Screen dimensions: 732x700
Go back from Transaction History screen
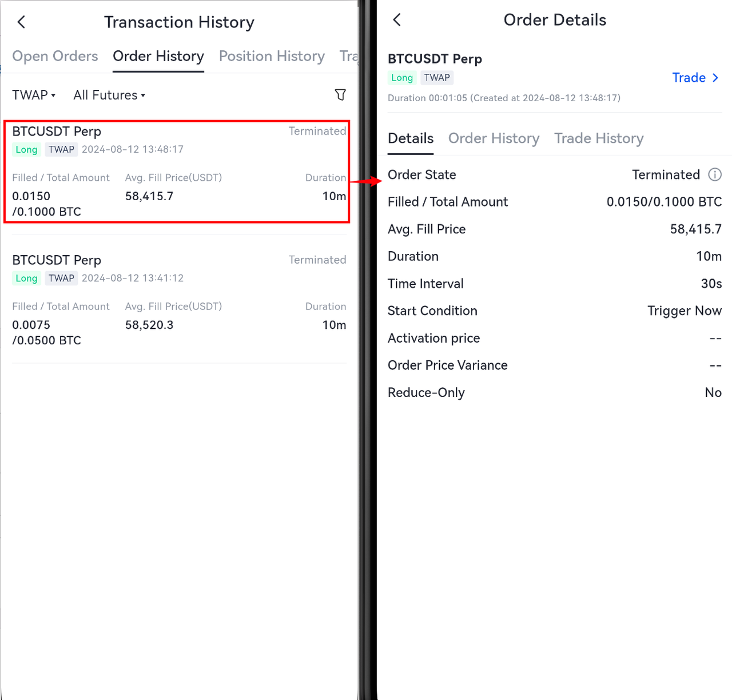click(22, 22)
